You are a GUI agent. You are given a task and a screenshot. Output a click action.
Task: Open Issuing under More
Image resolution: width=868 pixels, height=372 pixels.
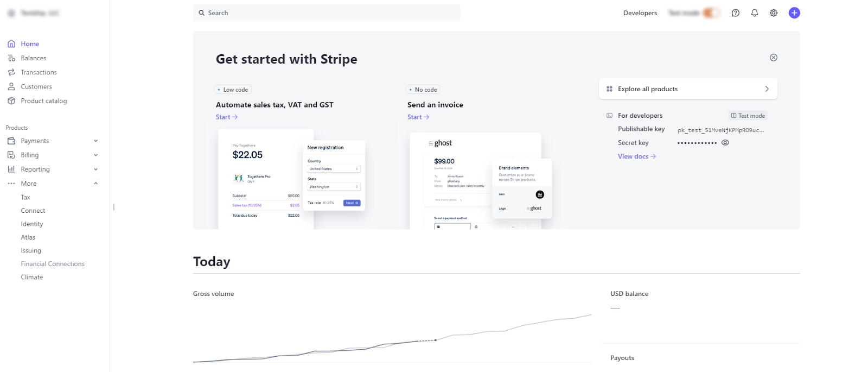31,250
